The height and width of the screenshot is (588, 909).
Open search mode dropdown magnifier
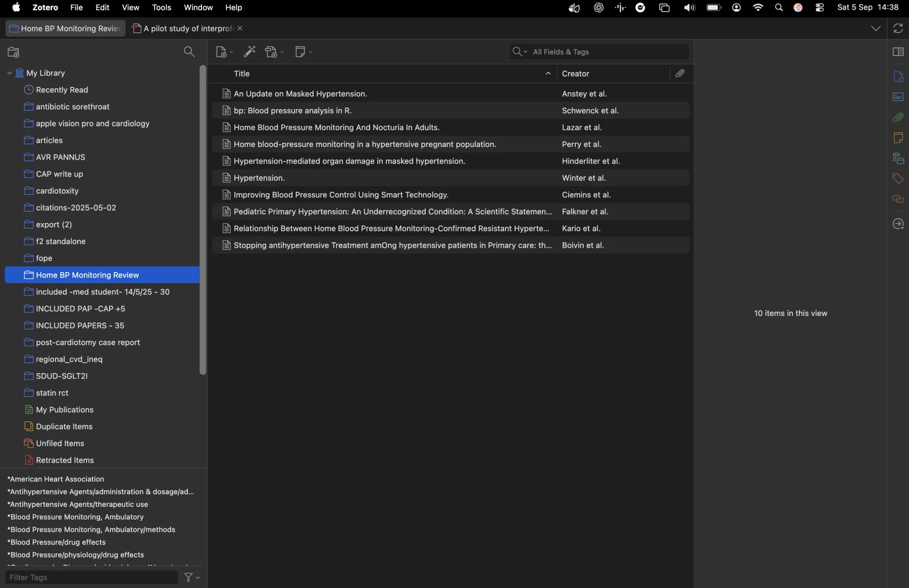click(520, 51)
